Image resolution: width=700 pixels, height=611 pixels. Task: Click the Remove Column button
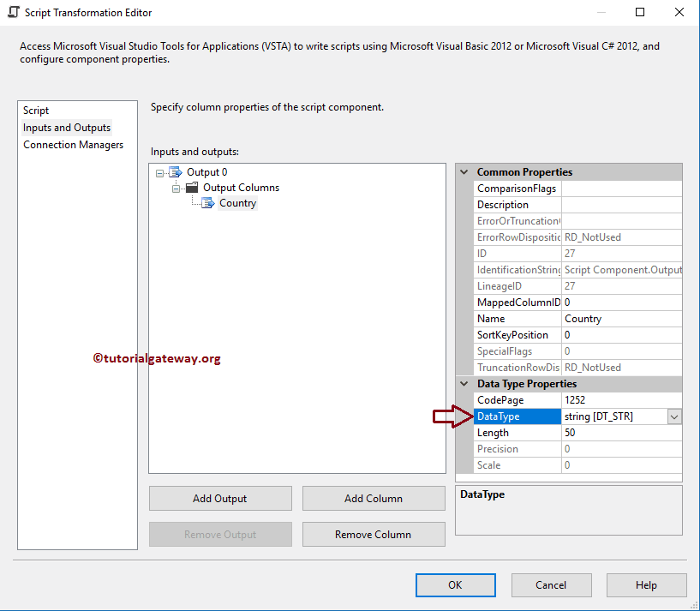tap(374, 533)
